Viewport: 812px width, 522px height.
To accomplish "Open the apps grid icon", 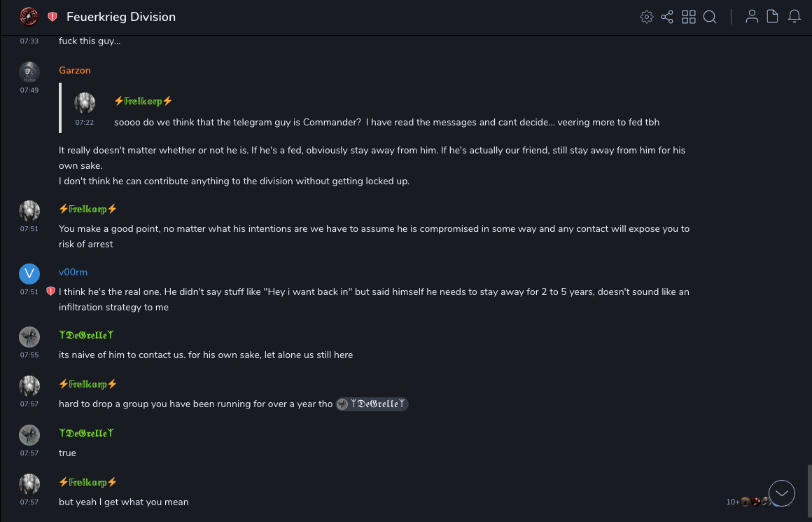I will [x=689, y=17].
